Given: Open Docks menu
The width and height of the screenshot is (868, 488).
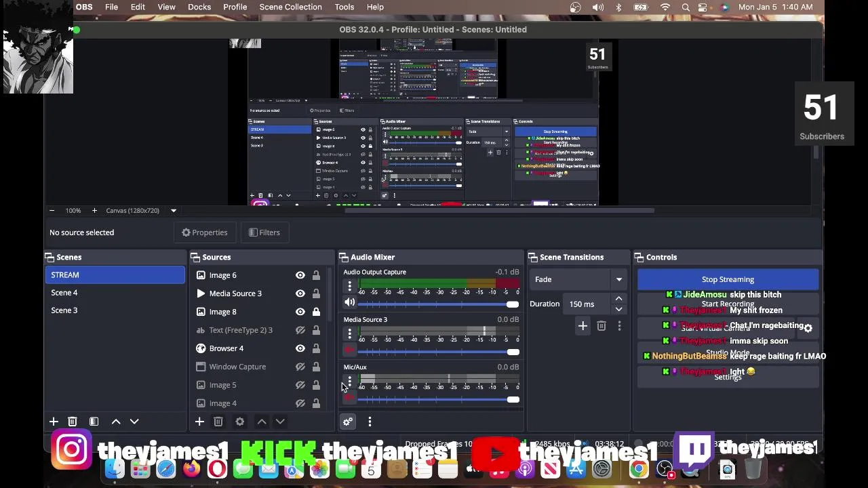Looking at the screenshot, I should [x=199, y=7].
